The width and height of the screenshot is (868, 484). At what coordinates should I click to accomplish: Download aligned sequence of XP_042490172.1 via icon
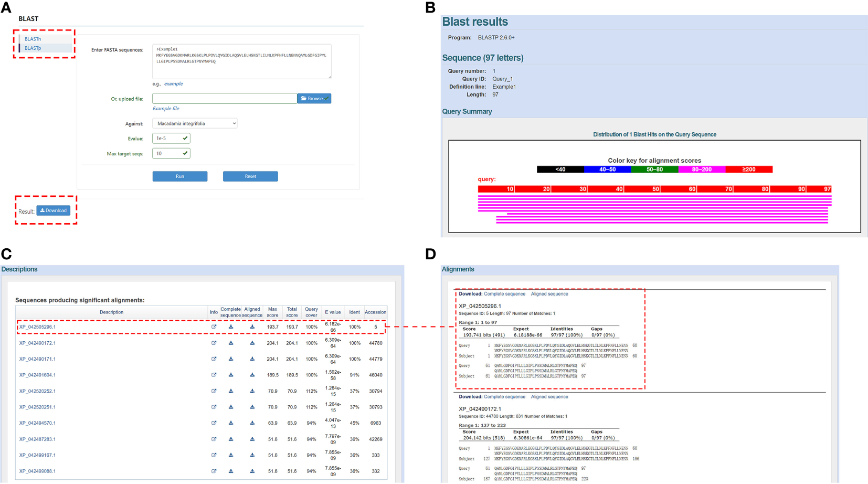coord(252,343)
